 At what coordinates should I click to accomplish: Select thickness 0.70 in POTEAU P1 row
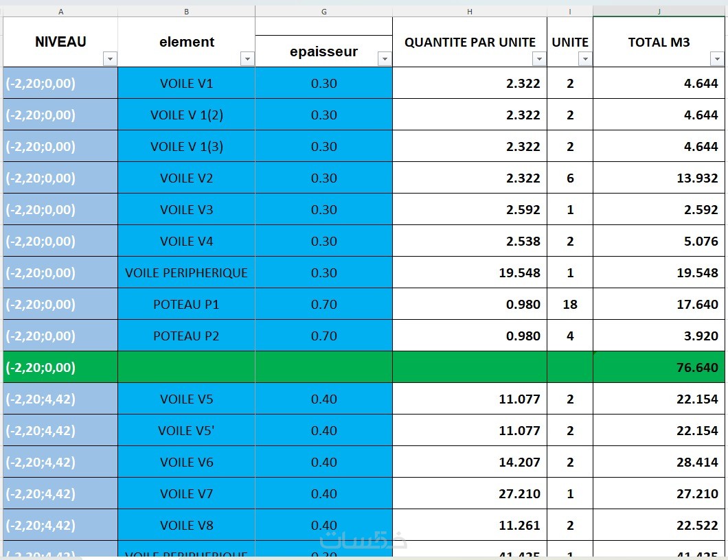pyautogui.click(x=323, y=304)
